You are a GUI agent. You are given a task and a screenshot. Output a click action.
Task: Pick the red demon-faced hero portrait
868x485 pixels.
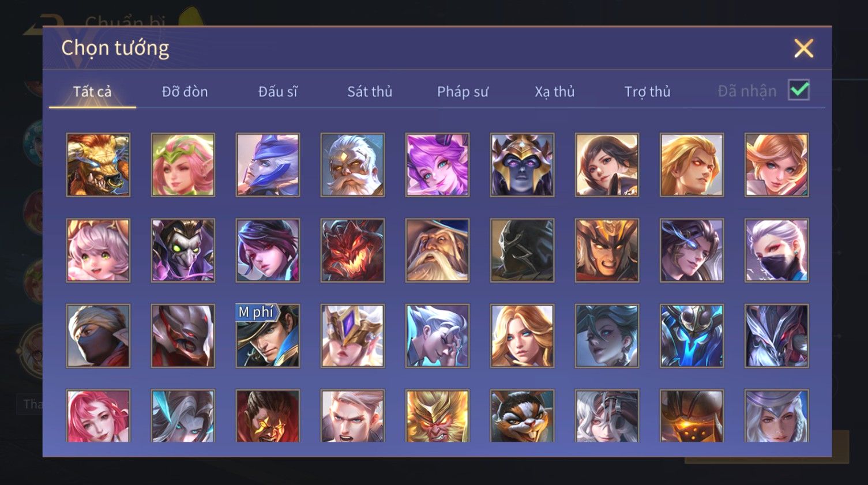[x=352, y=250]
